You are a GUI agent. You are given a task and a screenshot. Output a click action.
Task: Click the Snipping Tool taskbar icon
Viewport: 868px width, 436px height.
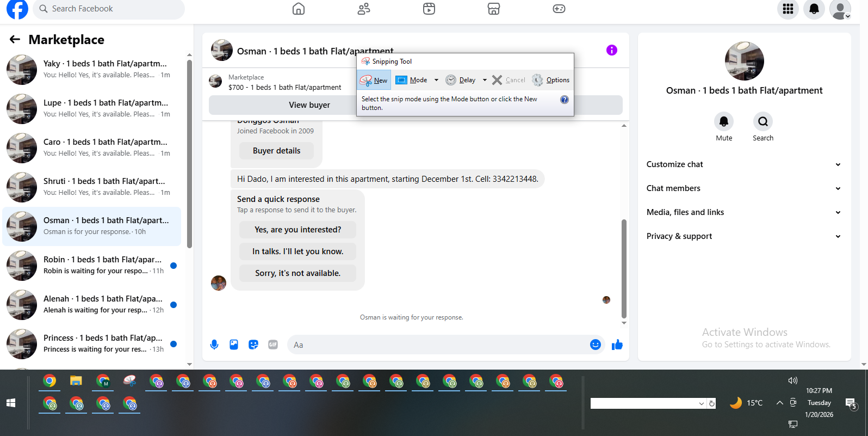tap(129, 381)
